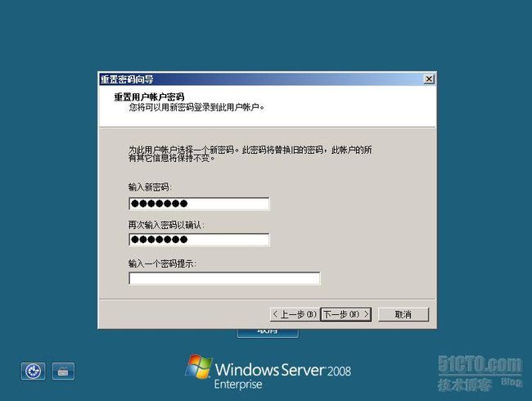Focus the 输入新密码 password field
Screen dimensions: 532x401
[199, 204]
